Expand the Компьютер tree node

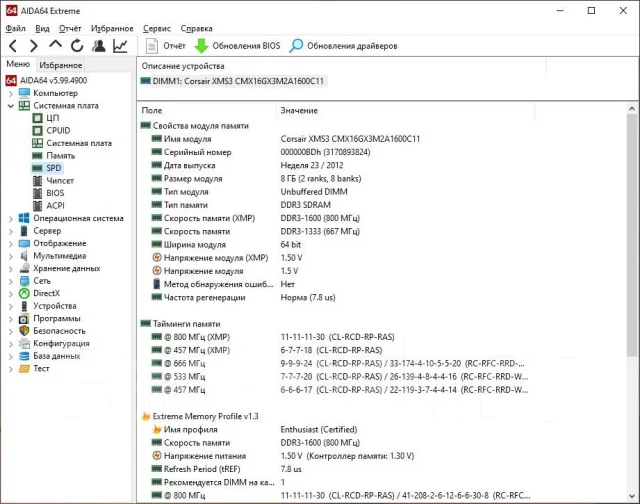tap(11, 93)
